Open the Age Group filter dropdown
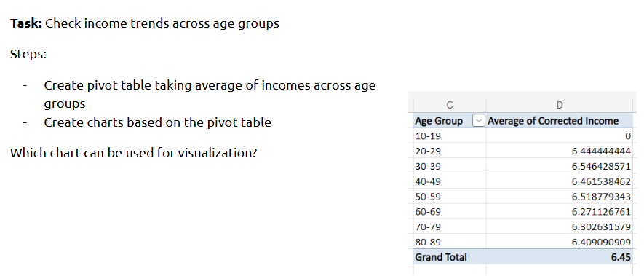 tap(479, 121)
